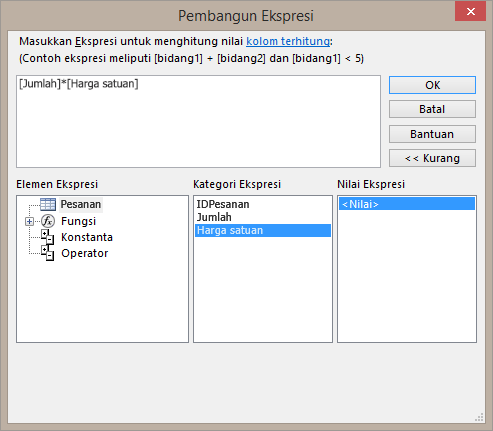Select <Nilai> in Nilai Ekspresi list
The width and height of the screenshot is (493, 431).
point(407,204)
